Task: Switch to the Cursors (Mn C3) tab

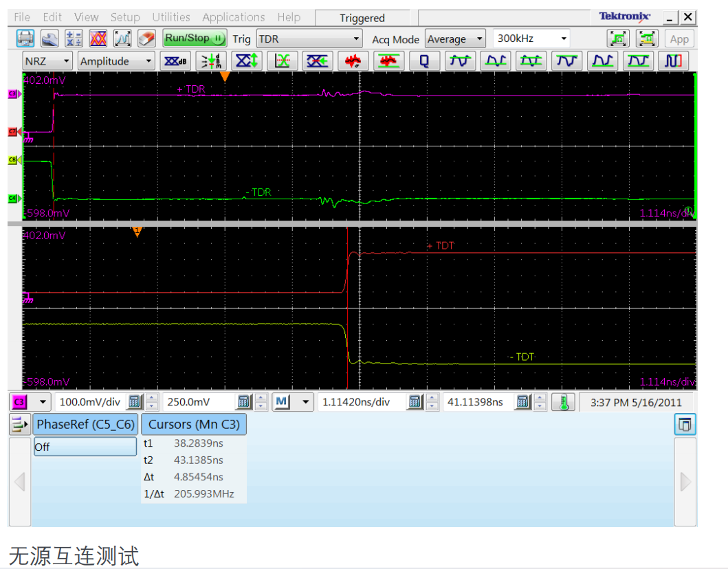Action: [194, 425]
